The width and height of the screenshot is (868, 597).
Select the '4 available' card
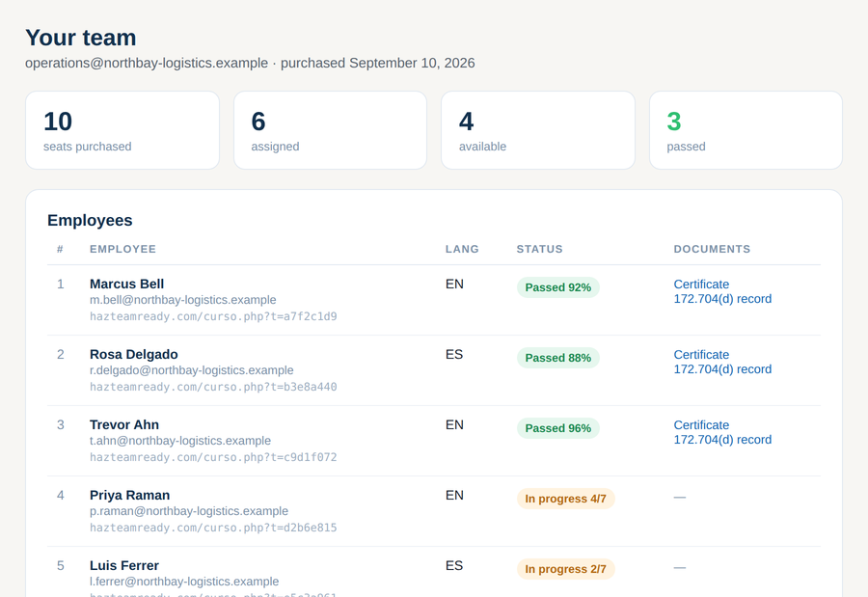538,130
